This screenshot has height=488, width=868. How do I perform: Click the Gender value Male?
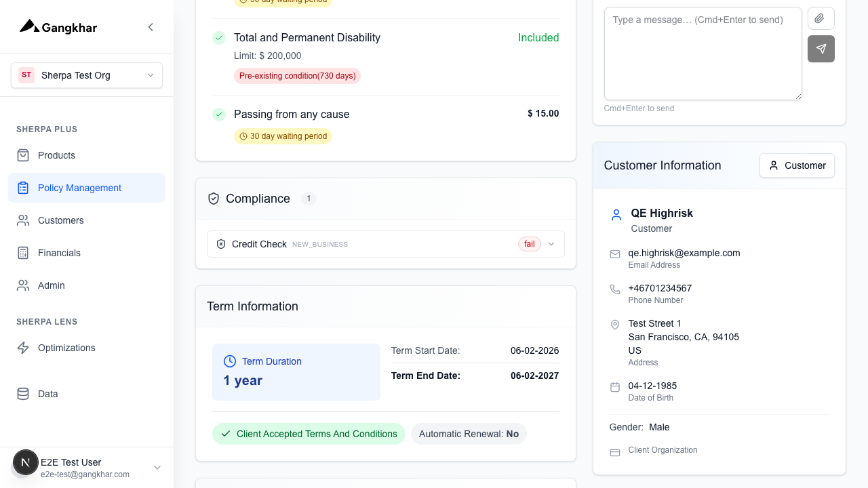(659, 427)
